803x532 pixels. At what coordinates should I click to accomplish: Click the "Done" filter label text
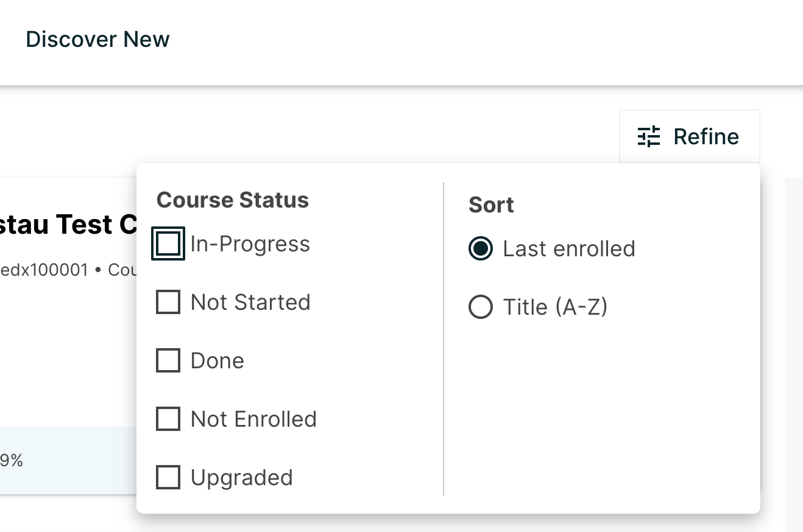pyautogui.click(x=218, y=361)
